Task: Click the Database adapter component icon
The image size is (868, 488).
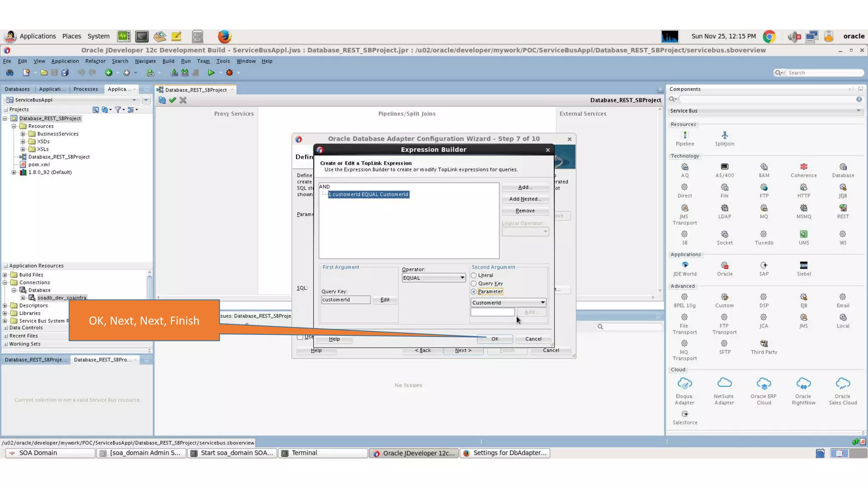Action: pyautogui.click(x=843, y=167)
